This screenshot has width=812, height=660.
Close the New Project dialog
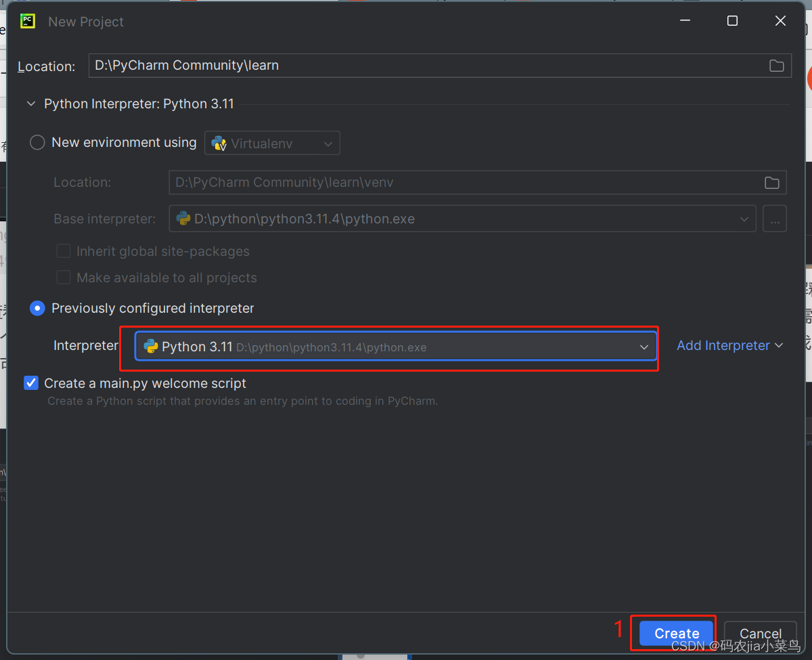click(x=780, y=21)
